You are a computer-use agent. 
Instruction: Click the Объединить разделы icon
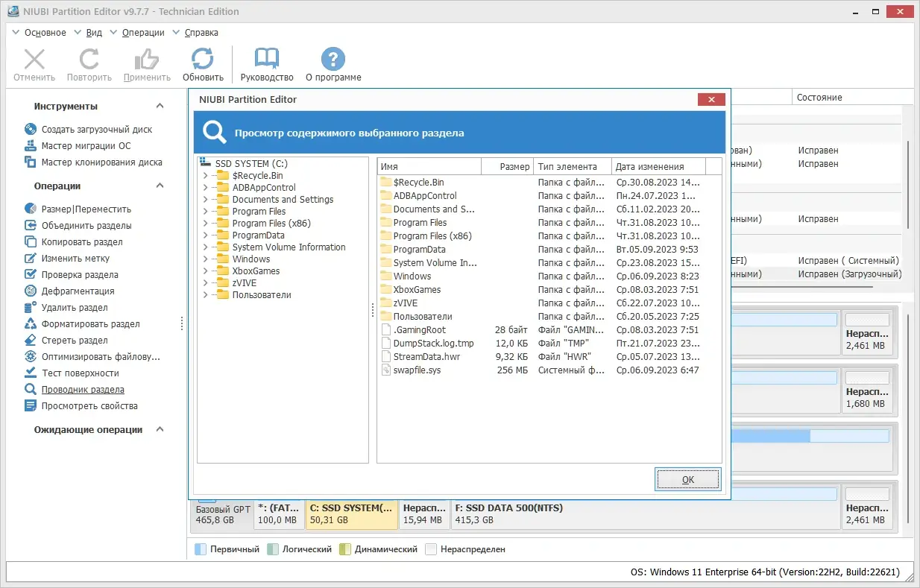(x=31, y=225)
